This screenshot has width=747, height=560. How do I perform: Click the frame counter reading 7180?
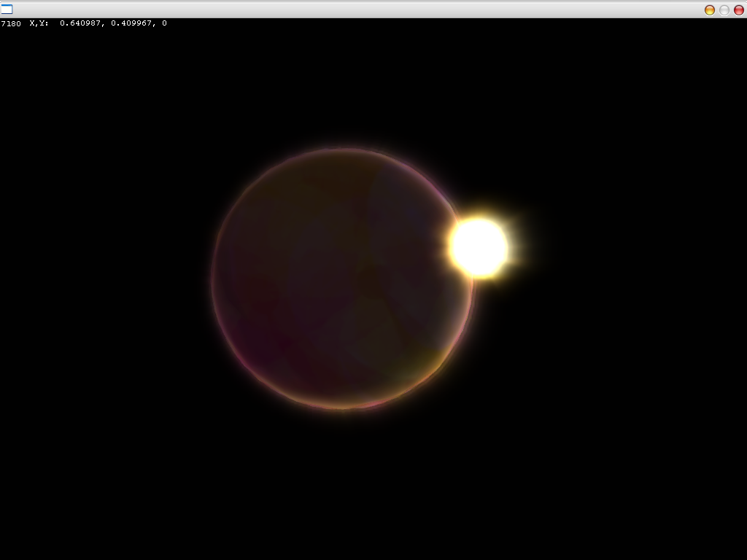point(11,23)
